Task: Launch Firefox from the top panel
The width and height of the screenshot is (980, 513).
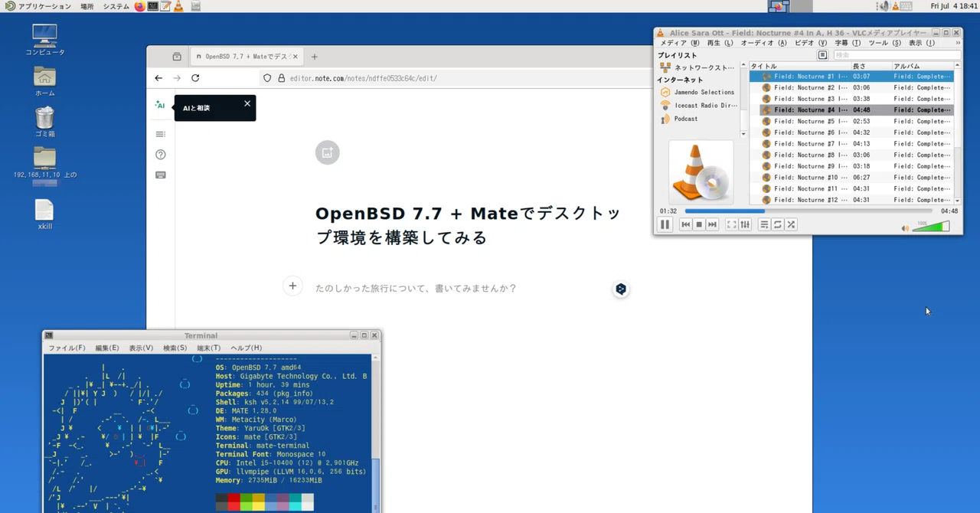Action: click(x=139, y=6)
